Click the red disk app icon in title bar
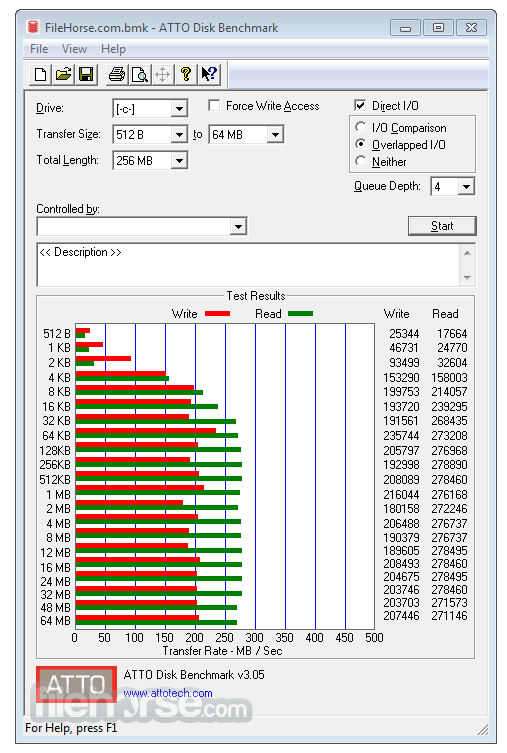Screen dimensions: 507x753 [33, 27]
